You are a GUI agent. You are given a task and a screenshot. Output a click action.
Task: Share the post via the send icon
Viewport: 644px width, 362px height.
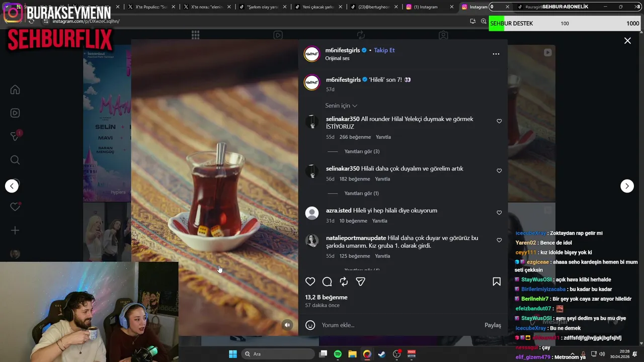pyautogui.click(x=360, y=282)
